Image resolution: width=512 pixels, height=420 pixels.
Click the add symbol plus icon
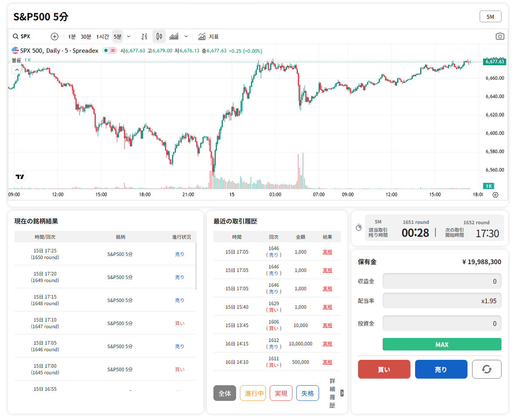point(54,37)
